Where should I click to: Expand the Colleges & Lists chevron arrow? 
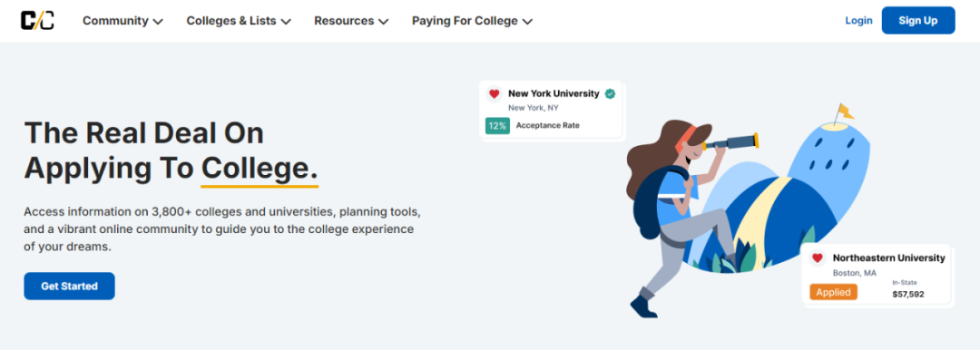(286, 21)
